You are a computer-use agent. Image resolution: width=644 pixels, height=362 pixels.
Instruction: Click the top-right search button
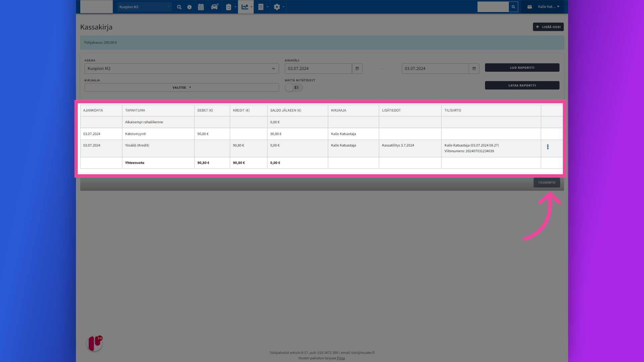[513, 7]
